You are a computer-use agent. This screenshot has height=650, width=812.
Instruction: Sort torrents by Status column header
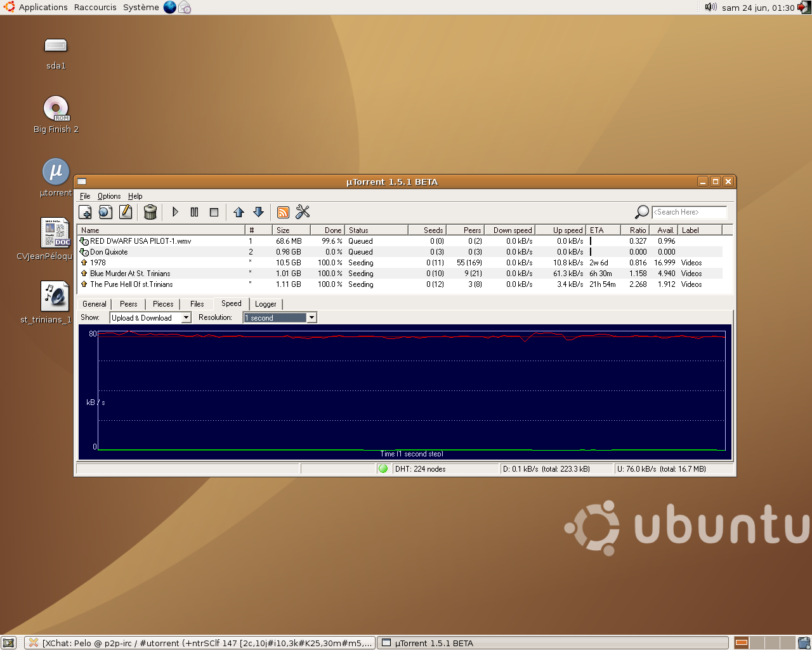point(376,230)
